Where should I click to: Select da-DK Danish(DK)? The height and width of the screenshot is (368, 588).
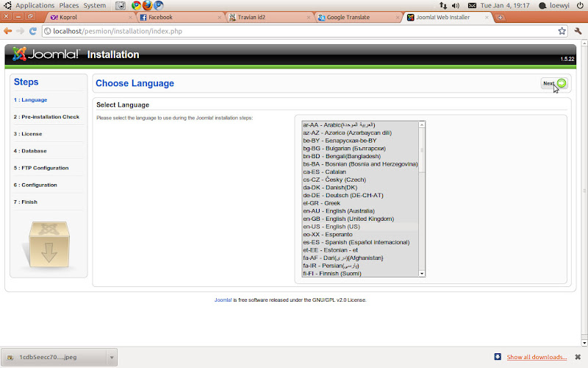click(360, 188)
